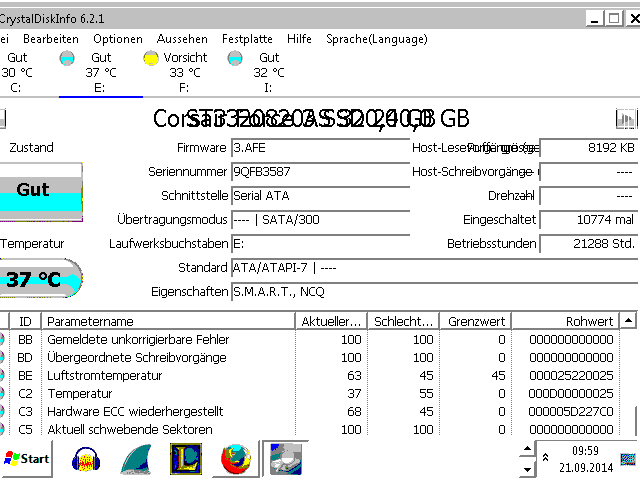Open the Sprache(Language) menu
Viewport: 640px width, 480px height.
(x=376, y=39)
